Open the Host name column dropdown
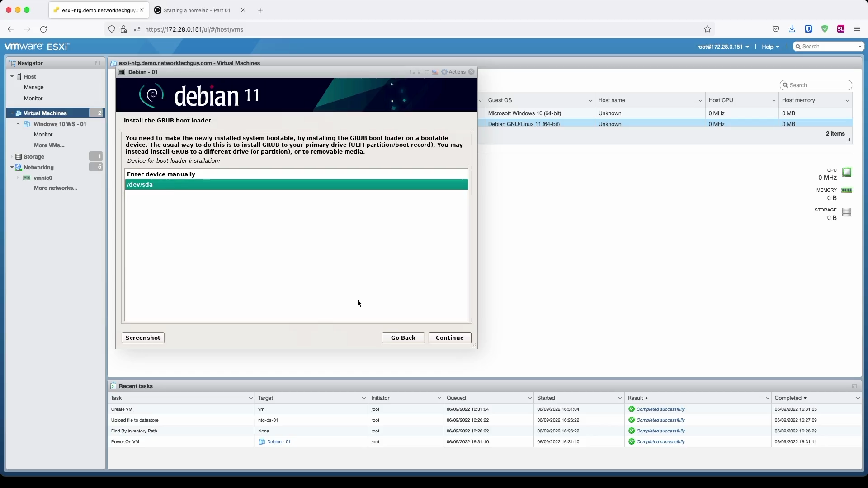Viewport: 868px width, 488px height. 700,101
